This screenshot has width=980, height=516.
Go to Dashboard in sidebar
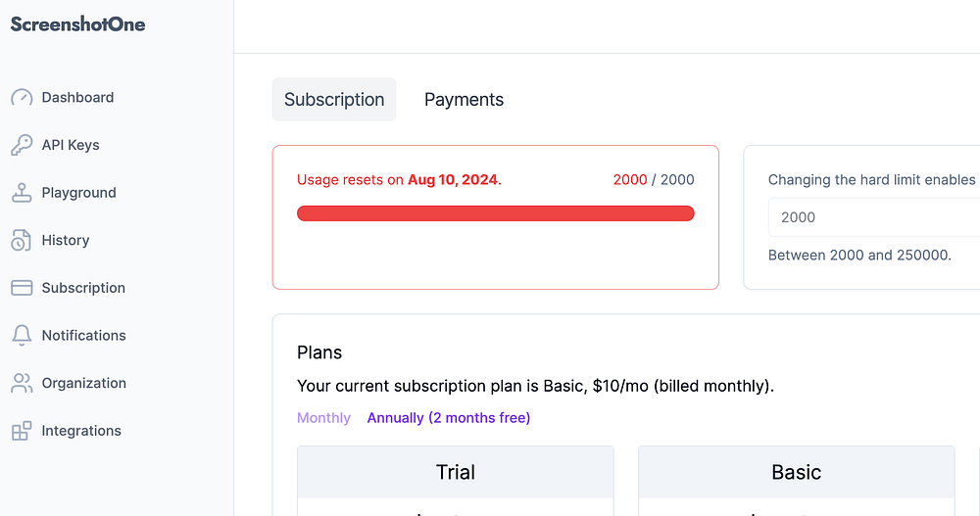(77, 98)
